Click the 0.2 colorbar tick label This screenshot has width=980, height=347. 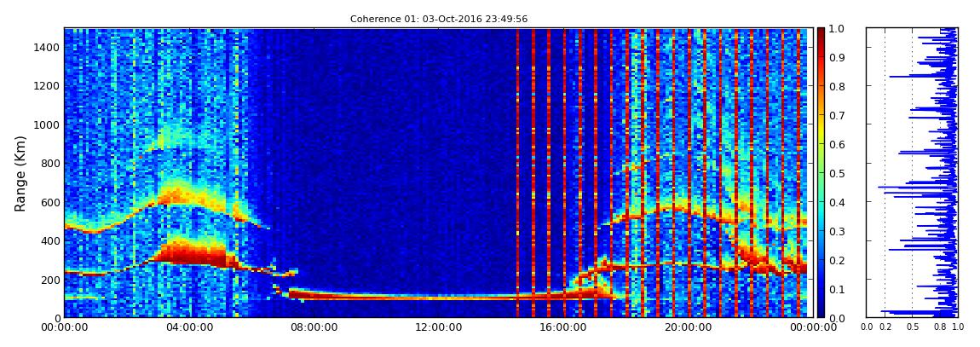point(836,260)
